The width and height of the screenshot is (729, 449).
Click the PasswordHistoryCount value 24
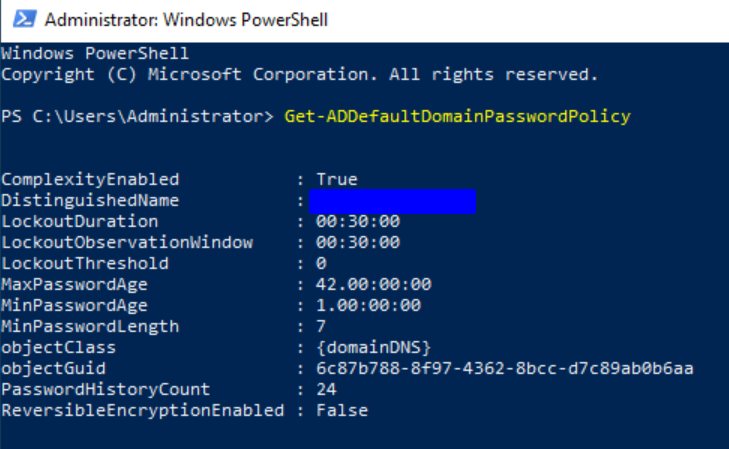pos(327,389)
